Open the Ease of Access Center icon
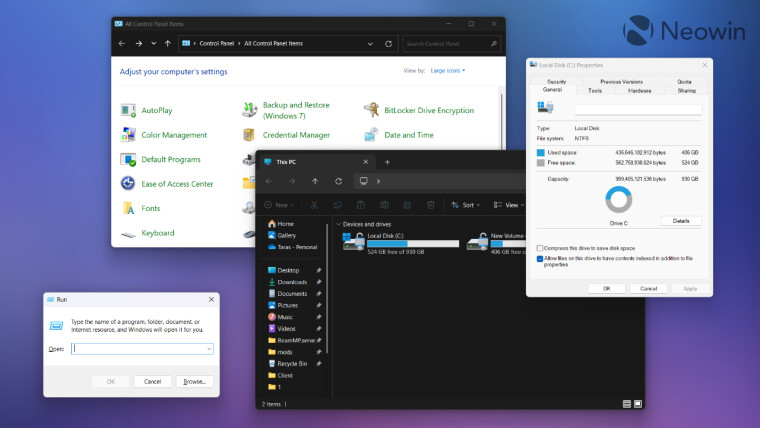Screen dimensions: 760x428 pos(128,184)
